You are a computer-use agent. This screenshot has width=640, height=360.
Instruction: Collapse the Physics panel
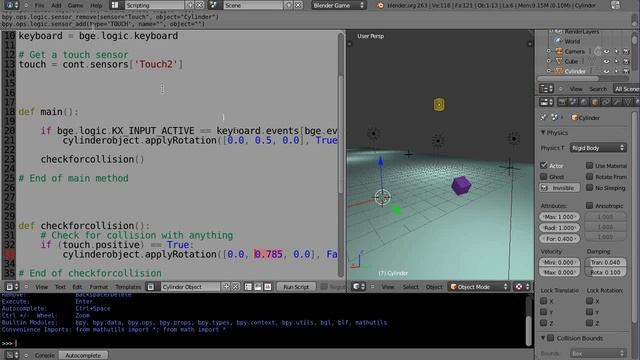tap(543, 133)
